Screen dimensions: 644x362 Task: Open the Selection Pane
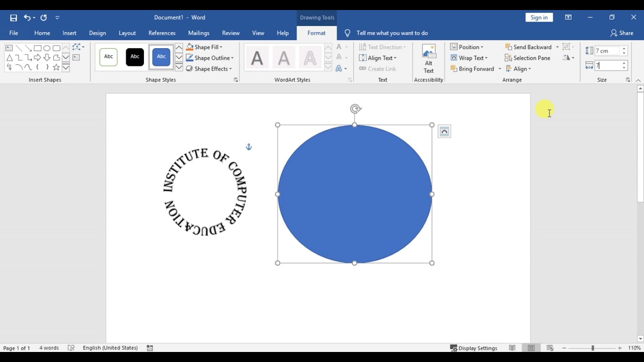click(x=527, y=58)
